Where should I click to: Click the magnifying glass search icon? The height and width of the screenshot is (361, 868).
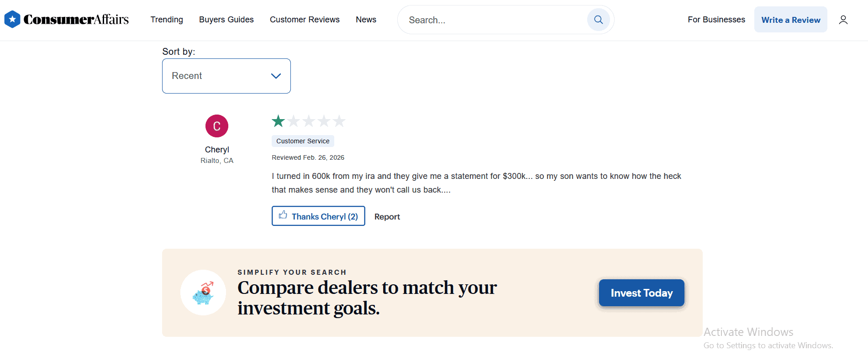click(599, 20)
